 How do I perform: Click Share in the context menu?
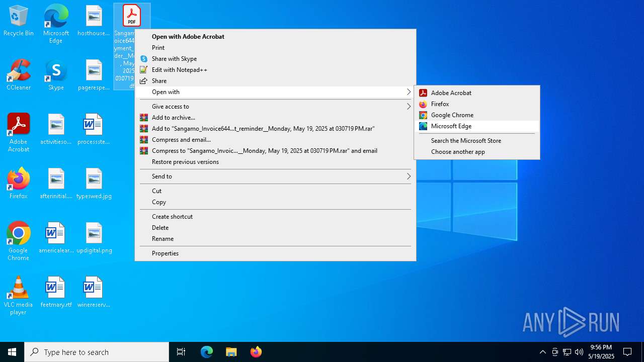[x=275, y=81]
